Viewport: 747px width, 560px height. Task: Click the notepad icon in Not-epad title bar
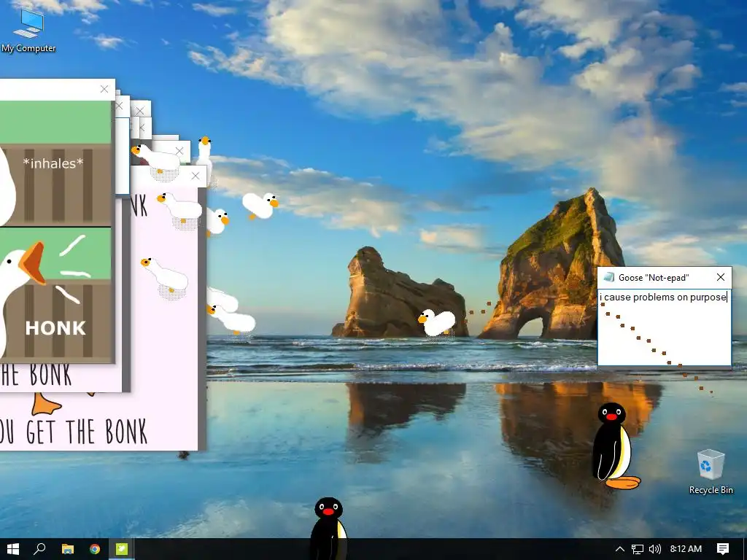click(x=608, y=277)
